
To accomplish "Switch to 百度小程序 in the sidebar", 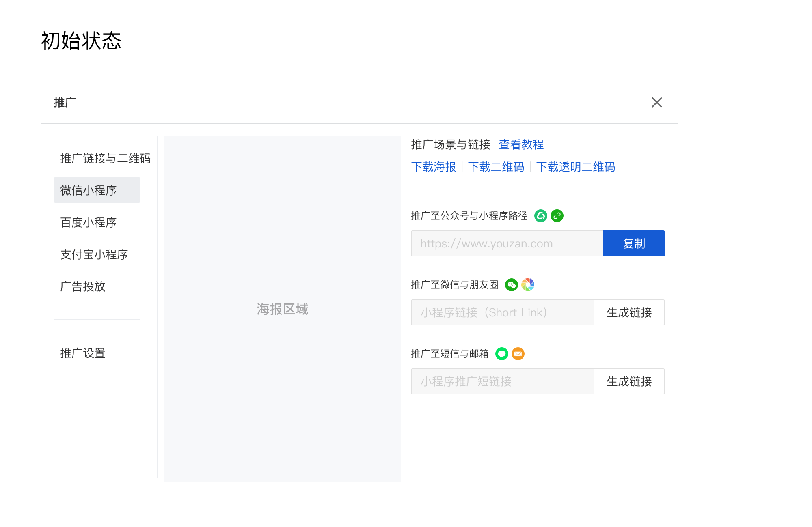I will point(89,222).
